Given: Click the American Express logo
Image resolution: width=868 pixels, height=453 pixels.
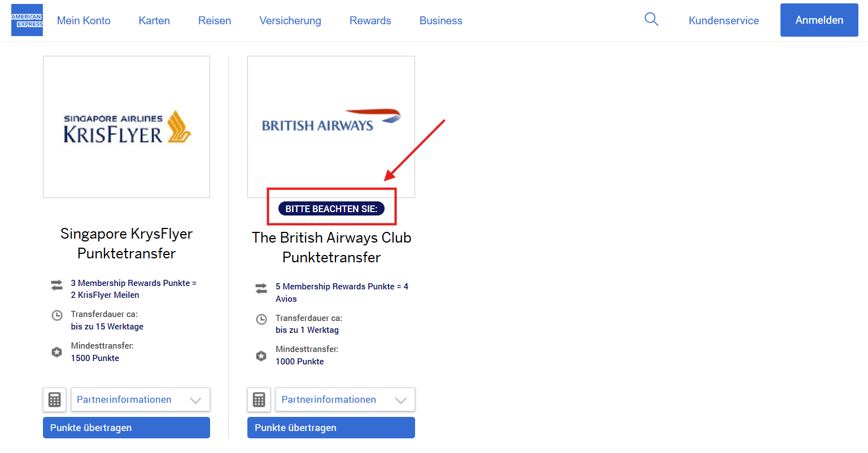Looking at the screenshot, I should coord(27,20).
